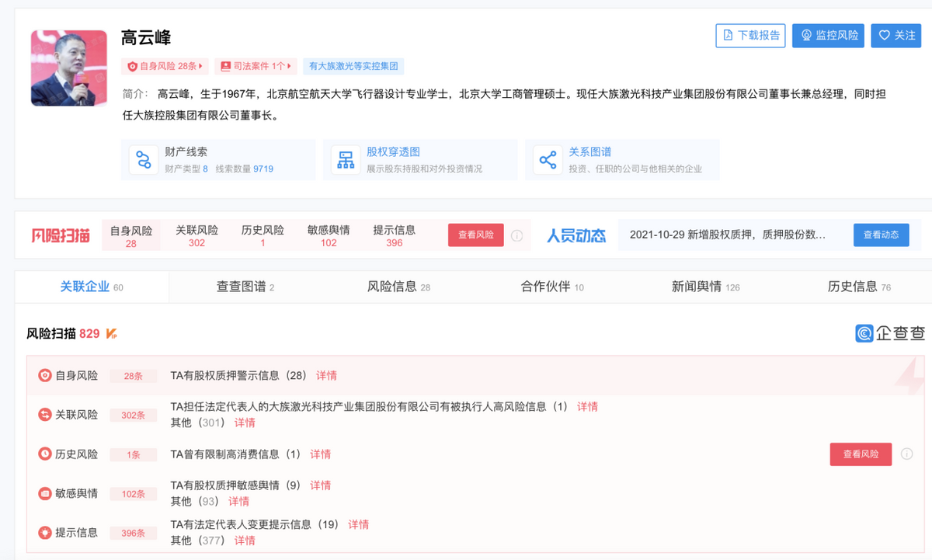Open 详情 for 限制高消费信息
The width and height of the screenshot is (932, 560).
pos(320,454)
